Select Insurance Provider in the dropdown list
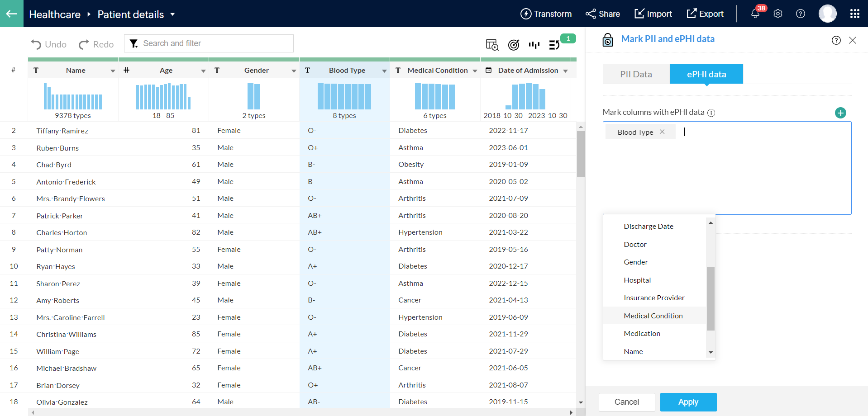This screenshot has width=868, height=416. click(x=654, y=298)
